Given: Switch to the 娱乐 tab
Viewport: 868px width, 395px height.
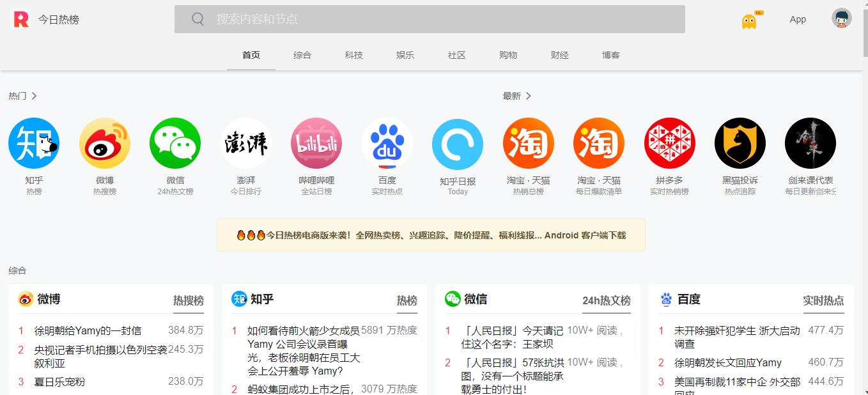Looking at the screenshot, I should pyautogui.click(x=405, y=55).
